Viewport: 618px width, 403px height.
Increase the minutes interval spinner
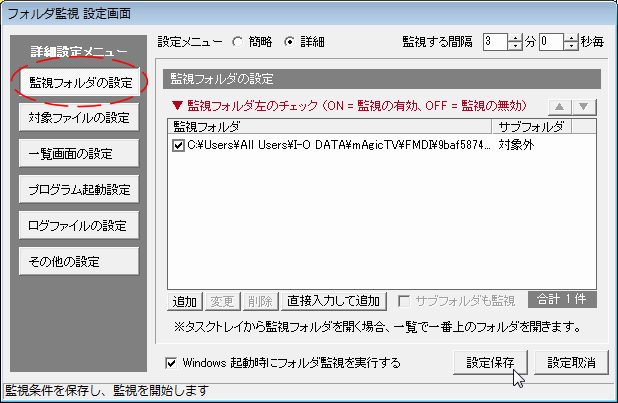(x=515, y=38)
